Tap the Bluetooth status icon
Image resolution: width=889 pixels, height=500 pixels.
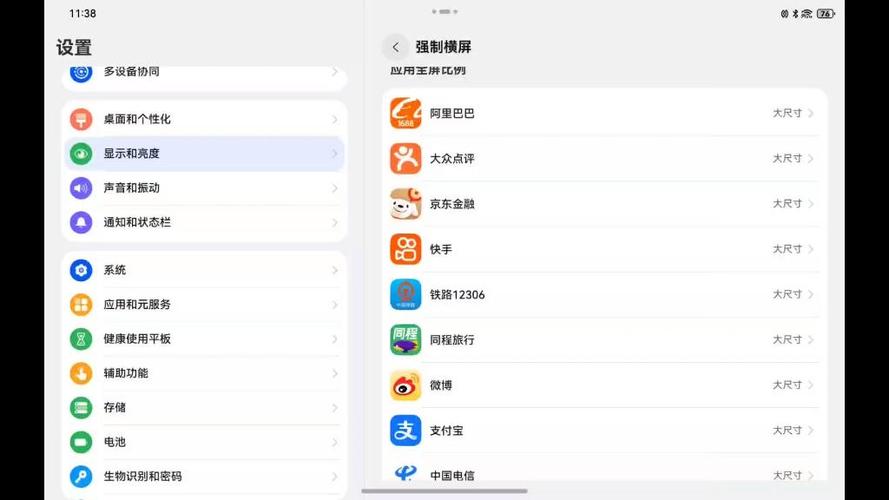795,14
